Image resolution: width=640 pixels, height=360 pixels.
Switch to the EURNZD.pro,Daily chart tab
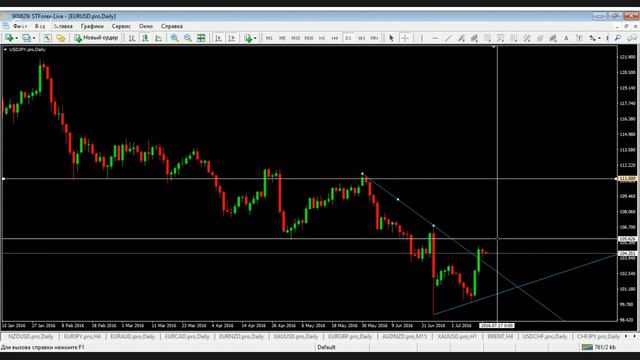pyautogui.click(x=241, y=336)
